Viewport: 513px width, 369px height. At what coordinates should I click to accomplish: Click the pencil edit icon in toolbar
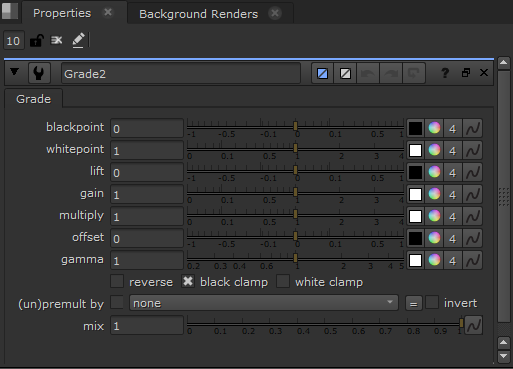[x=78, y=41]
